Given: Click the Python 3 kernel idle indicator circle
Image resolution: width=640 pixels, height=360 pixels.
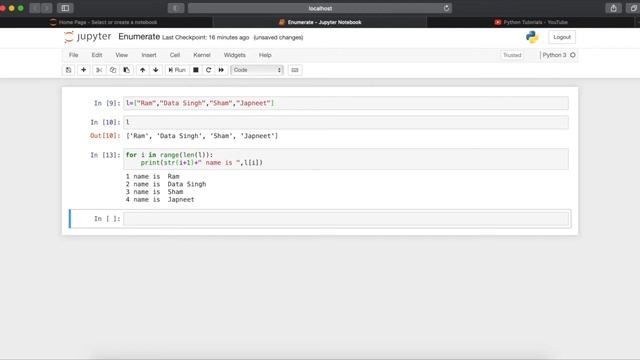Looking at the screenshot, I should click(573, 55).
